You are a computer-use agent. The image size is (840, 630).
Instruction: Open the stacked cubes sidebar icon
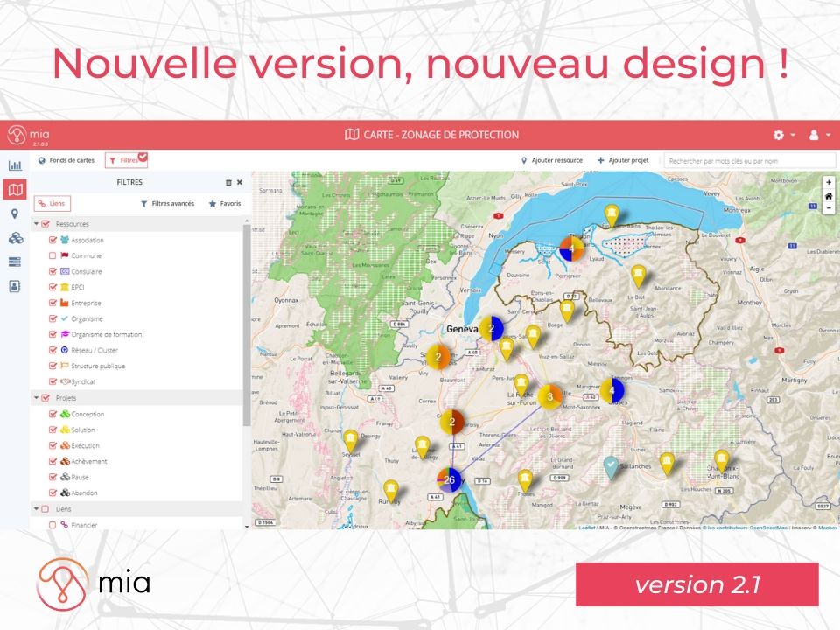pos(15,238)
